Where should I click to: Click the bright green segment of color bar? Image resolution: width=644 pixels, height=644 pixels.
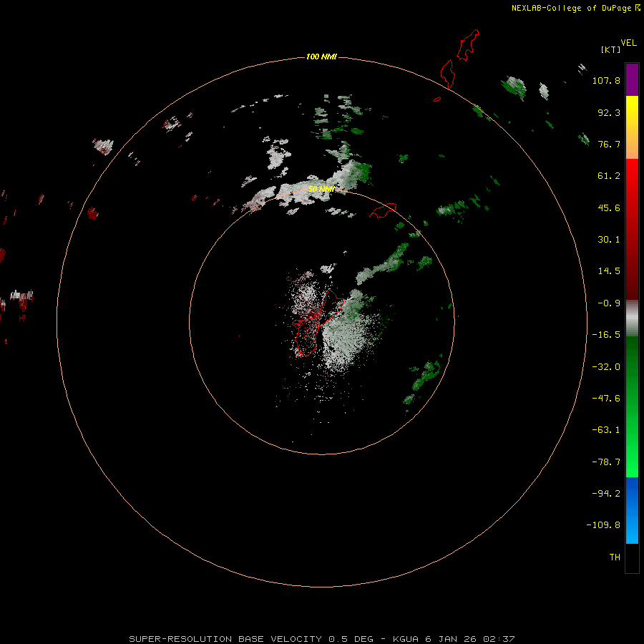click(632, 406)
